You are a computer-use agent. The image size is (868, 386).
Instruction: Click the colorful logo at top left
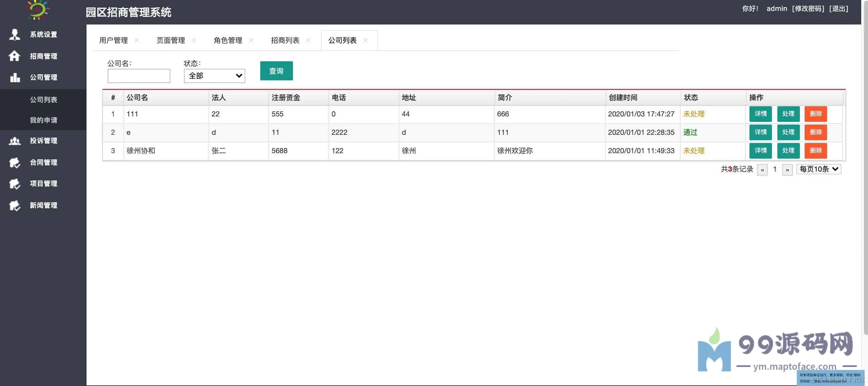38,10
